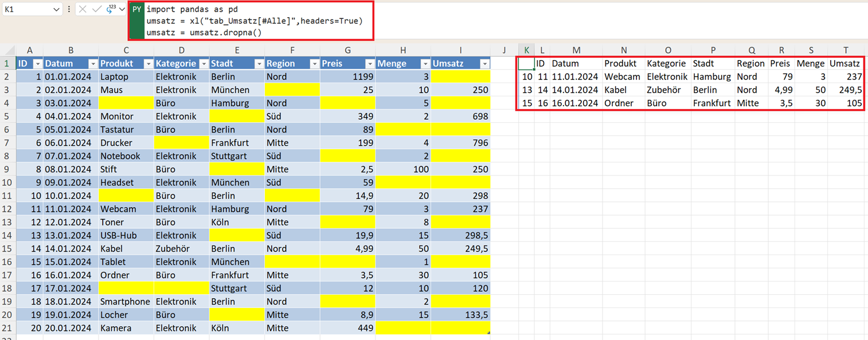Click the Python output type icon

pos(111,9)
